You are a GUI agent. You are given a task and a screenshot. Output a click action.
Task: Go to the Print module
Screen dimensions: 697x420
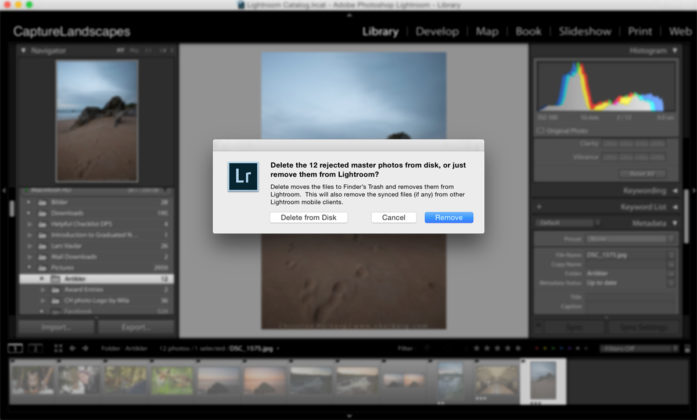click(x=640, y=32)
